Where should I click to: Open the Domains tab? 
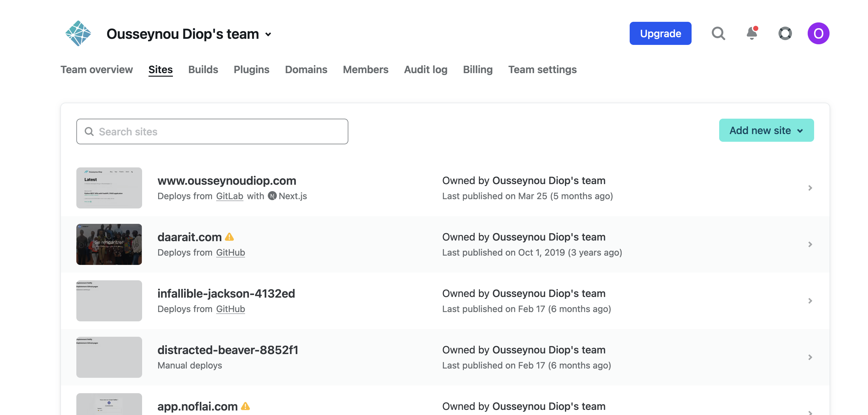click(x=306, y=69)
